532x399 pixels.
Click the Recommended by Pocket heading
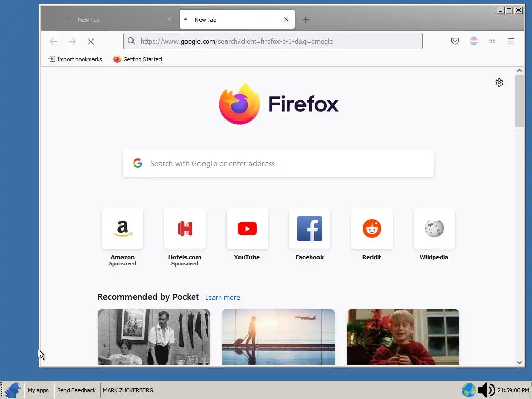pyautogui.click(x=148, y=297)
